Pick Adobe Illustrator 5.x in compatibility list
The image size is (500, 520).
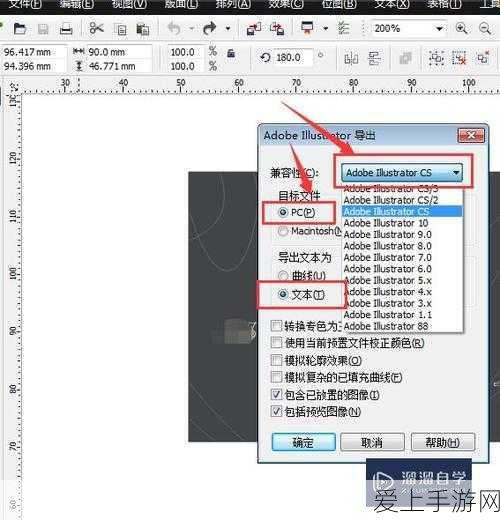tap(402, 280)
